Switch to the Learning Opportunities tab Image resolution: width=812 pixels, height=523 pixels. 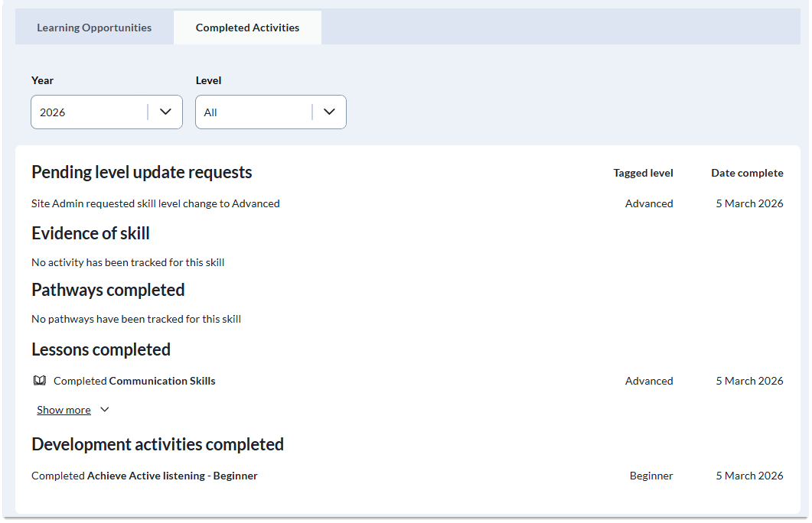pos(94,28)
